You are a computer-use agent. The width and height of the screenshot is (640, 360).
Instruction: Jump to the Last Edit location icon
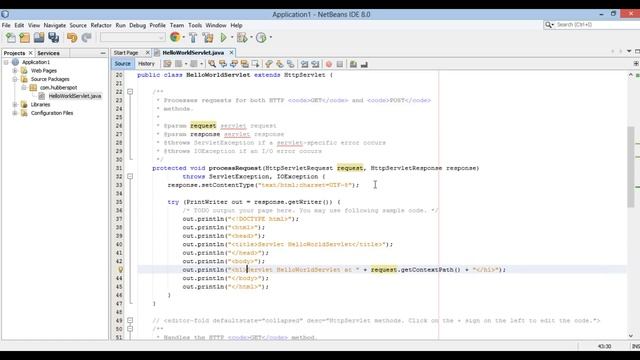pos(167,64)
